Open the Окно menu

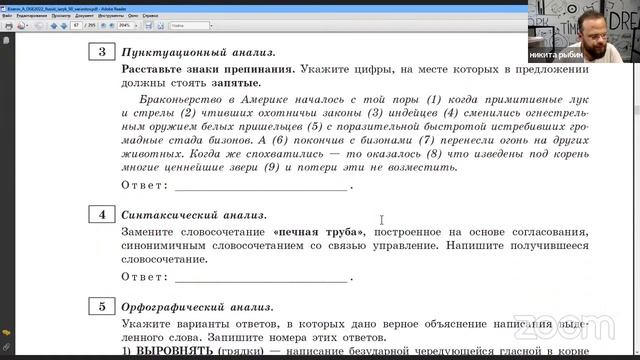coord(133,16)
